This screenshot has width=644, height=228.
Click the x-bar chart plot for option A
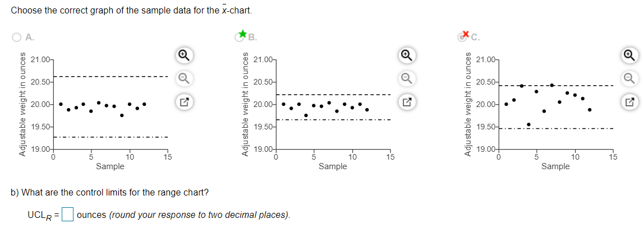tap(111, 104)
